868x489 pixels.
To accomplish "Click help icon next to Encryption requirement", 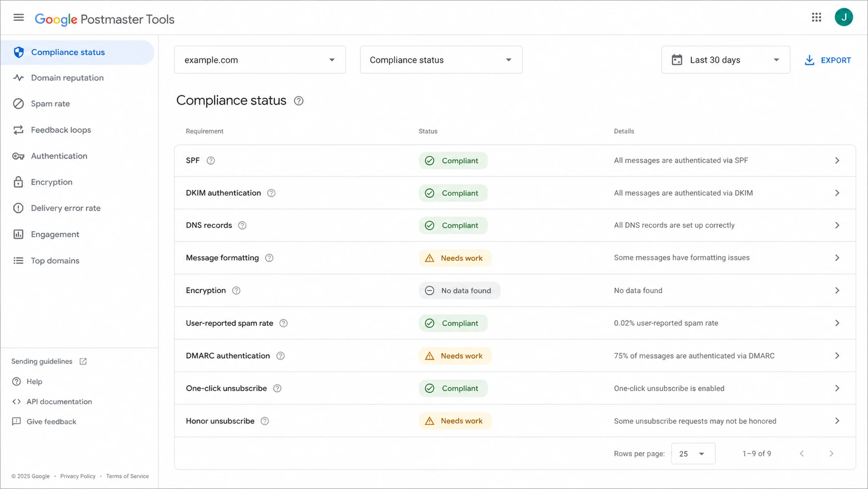I will coord(236,290).
